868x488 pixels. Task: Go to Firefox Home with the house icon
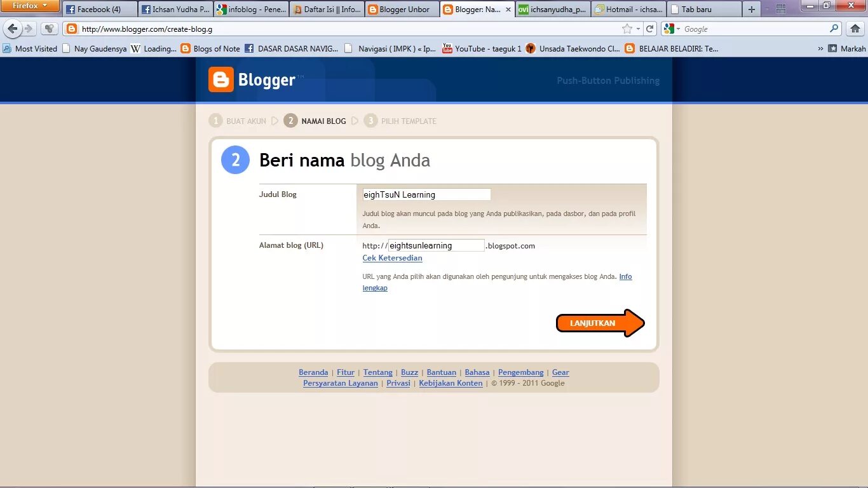click(x=855, y=29)
